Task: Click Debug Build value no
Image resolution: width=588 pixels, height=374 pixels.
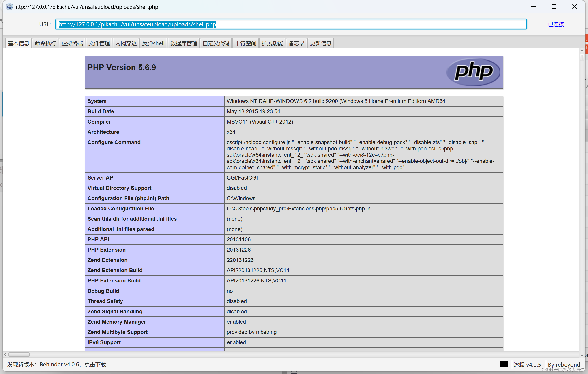Action: [230, 291]
